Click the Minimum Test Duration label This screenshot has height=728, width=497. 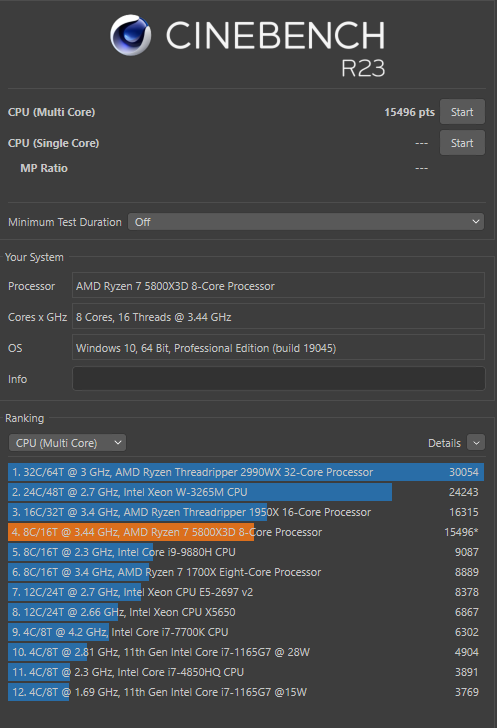pyautogui.click(x=65, y=222)
